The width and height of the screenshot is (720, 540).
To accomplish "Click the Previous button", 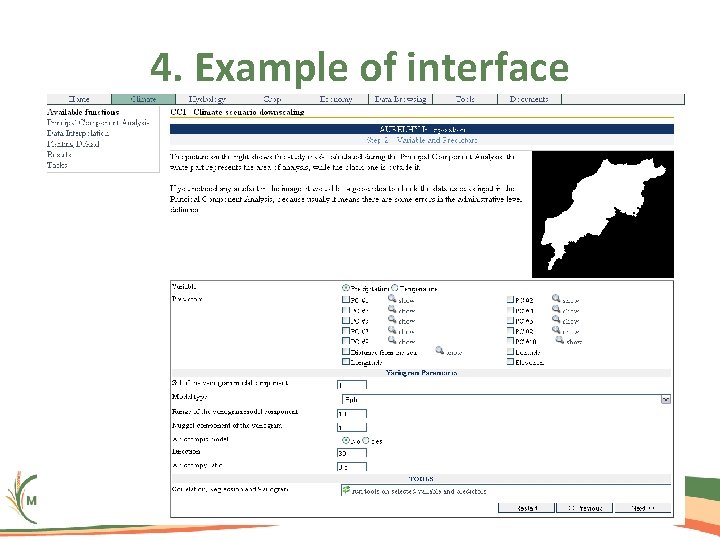I will click(x=585, y=508).
